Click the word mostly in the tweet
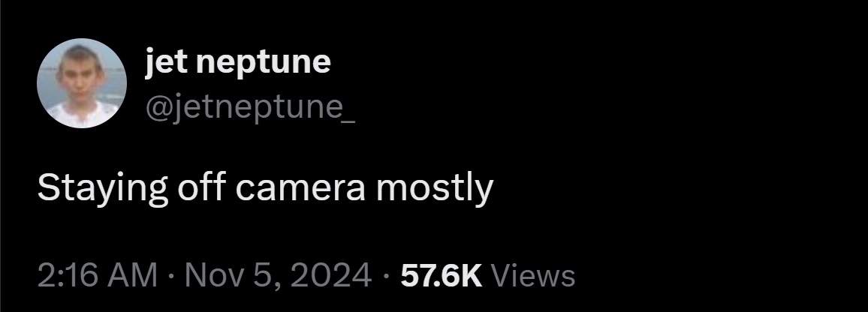This screenshot has height=312, width=868. pyautogui.click(x=435, y=190)
